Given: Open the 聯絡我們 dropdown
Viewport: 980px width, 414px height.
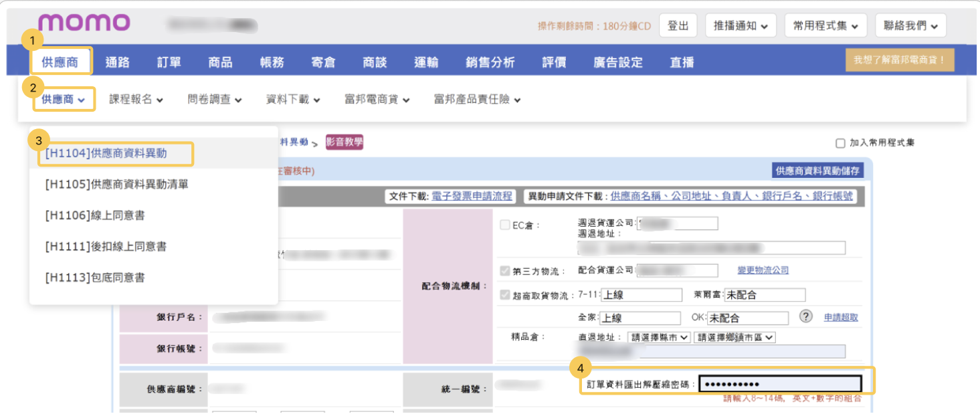Looking at the screenshot, I should click(x=910, y=25).
